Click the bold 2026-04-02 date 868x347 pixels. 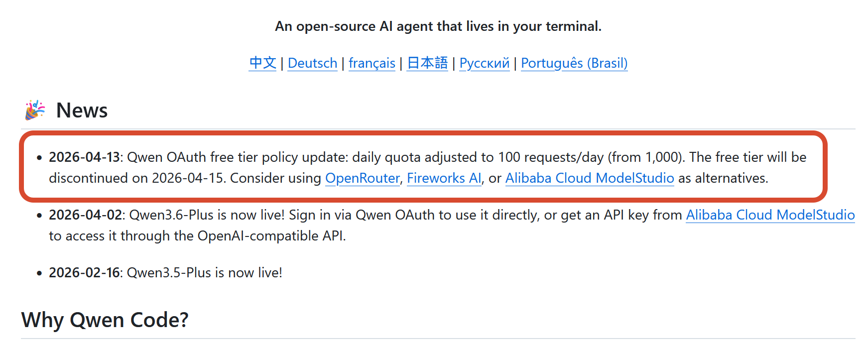coord(85,215)
